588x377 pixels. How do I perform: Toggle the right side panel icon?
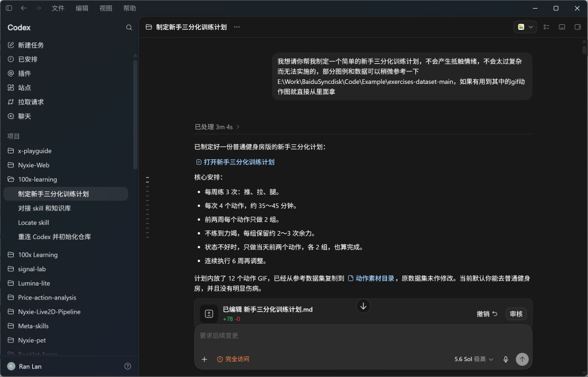coord(578,27)
